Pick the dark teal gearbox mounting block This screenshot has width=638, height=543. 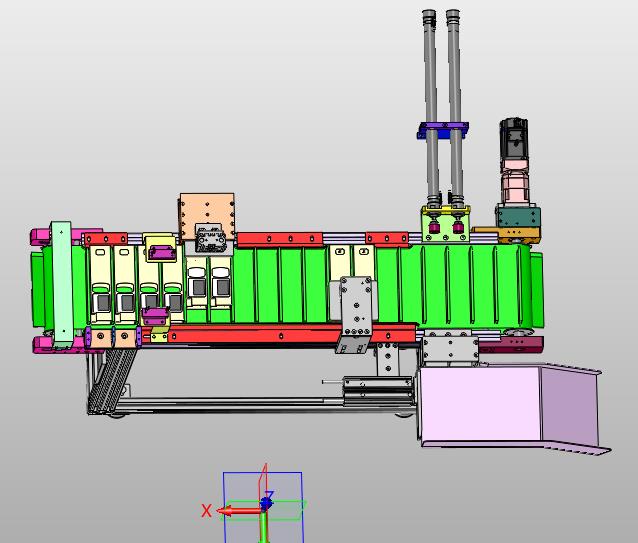point(518,217)
